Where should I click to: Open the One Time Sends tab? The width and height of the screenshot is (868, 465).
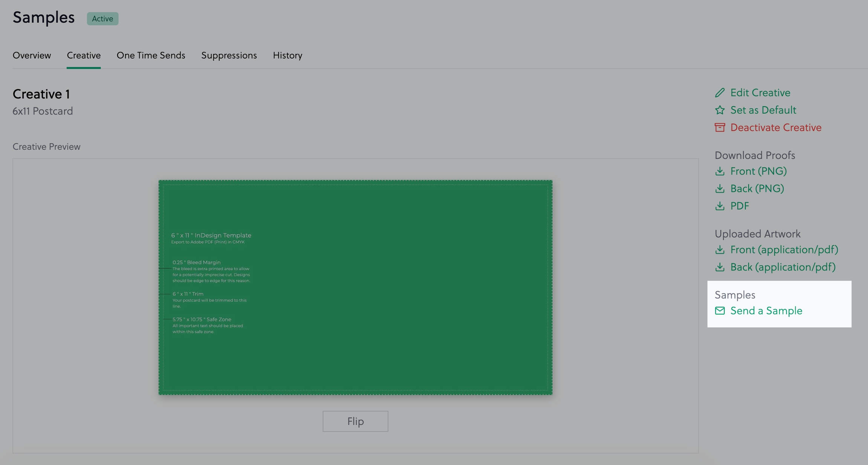pyautogui.click(x=151, y=55)
